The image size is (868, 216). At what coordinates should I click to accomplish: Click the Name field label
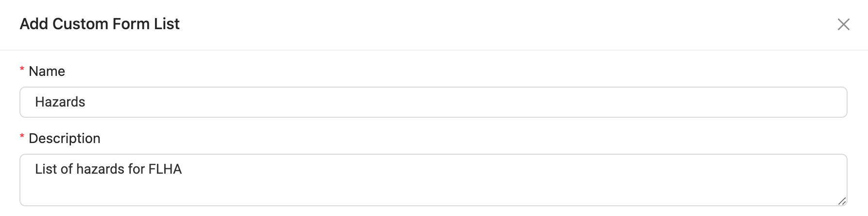click(x=47, y=71)
